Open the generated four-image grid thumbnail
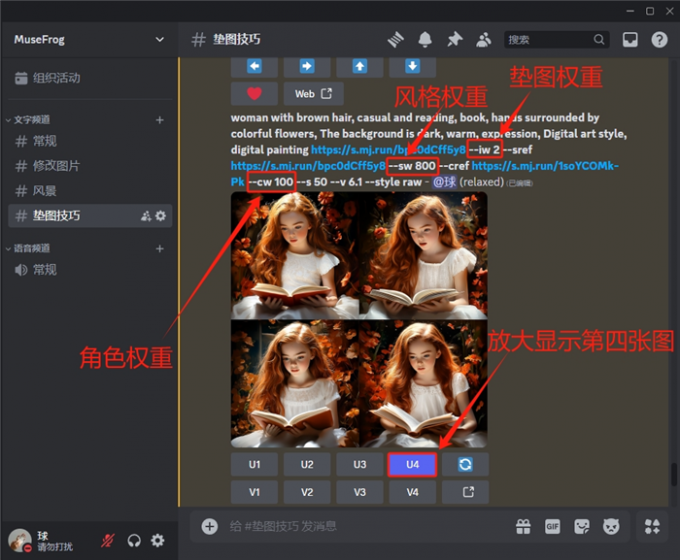This screenshot has width=680, height=560. click(359, 320)
